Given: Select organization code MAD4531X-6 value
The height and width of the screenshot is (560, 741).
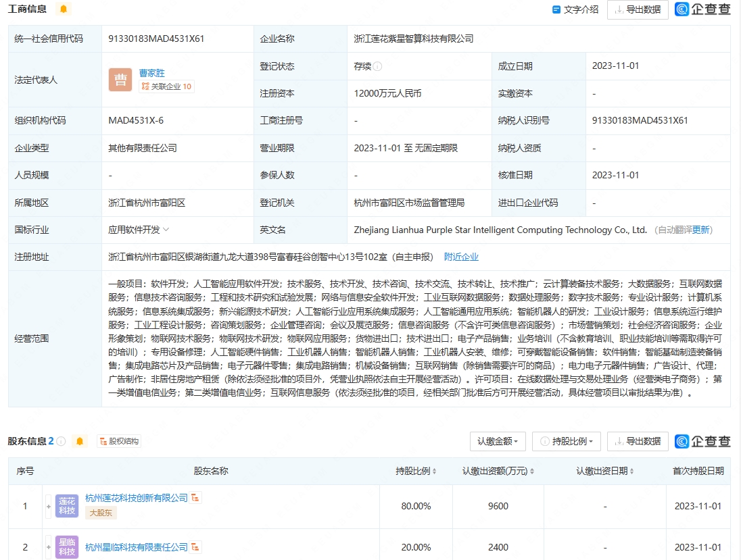Looking at the screenshot, I should tap(136, 120).
